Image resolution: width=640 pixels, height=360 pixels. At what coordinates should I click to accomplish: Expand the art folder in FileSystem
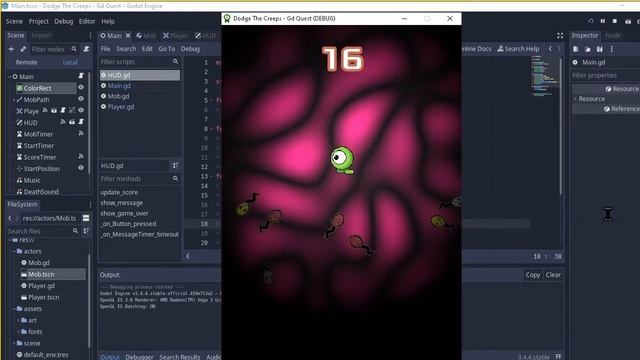click(18, 320)
